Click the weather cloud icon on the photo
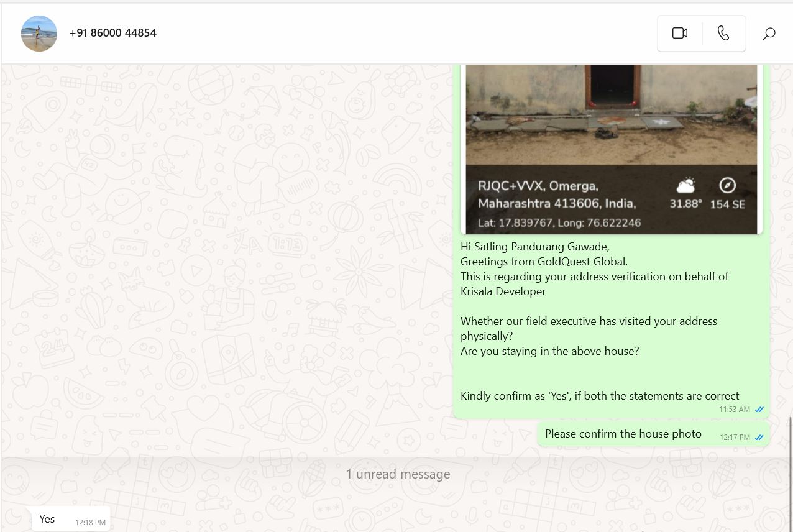The width and height of the screenshot is (793, 532). pyautogui.click(x=685, y=185)
